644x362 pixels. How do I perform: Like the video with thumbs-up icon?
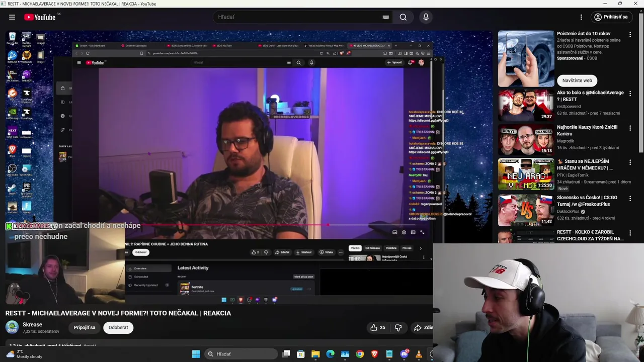pyautogui.click(x=377, y=328)
